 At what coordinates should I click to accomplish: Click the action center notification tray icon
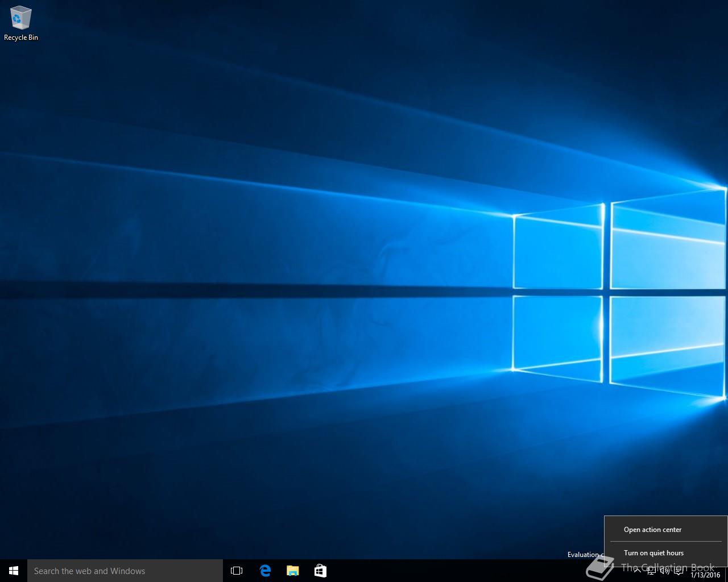pos(679,571)
